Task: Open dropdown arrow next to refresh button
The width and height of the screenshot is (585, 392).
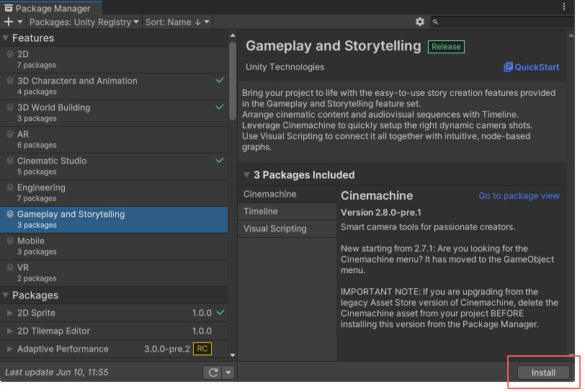Action: [x=228, y=373]
